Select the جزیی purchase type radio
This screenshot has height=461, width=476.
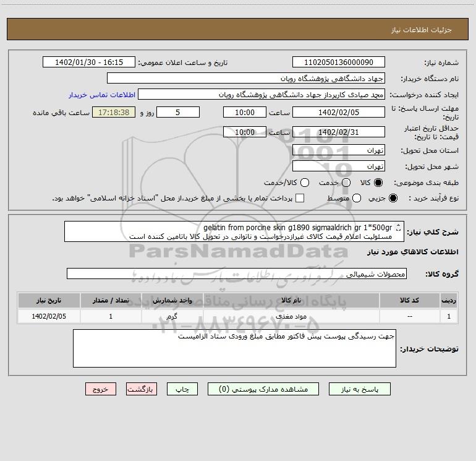[393, 198]
